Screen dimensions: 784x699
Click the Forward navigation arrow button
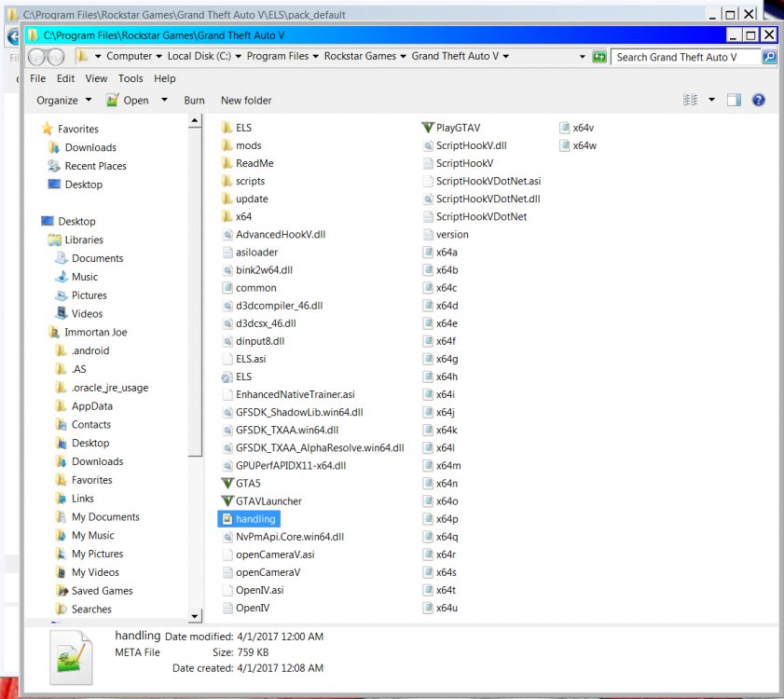click(x=56, y=57)
